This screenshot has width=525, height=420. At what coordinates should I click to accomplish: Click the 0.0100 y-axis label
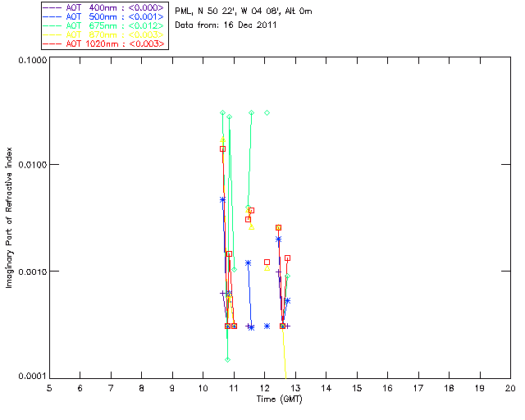click(x=33, y=165)
